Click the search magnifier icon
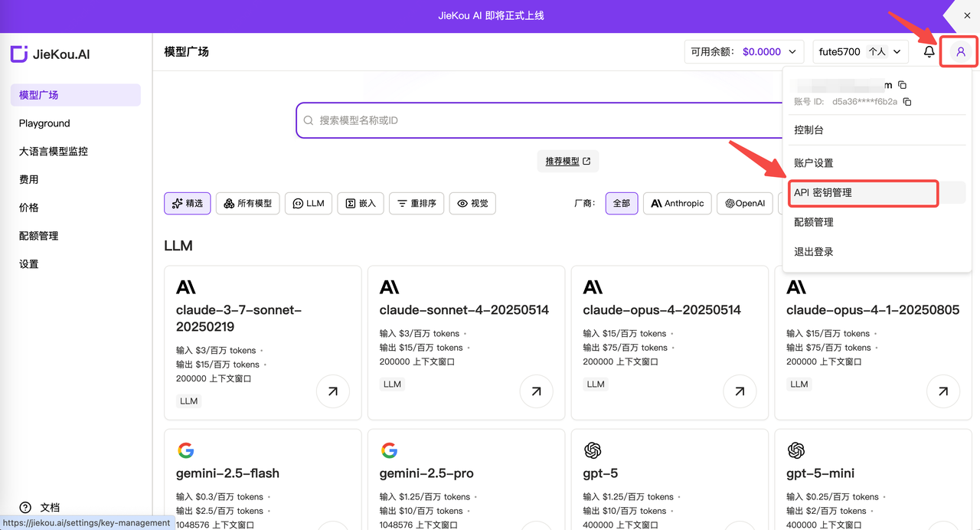 click(309, 120)
